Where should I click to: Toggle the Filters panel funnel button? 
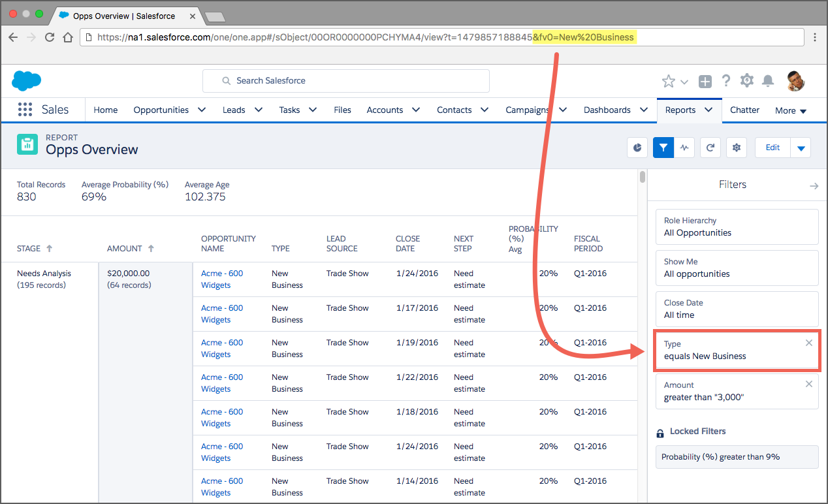click(x=663, y=148)
